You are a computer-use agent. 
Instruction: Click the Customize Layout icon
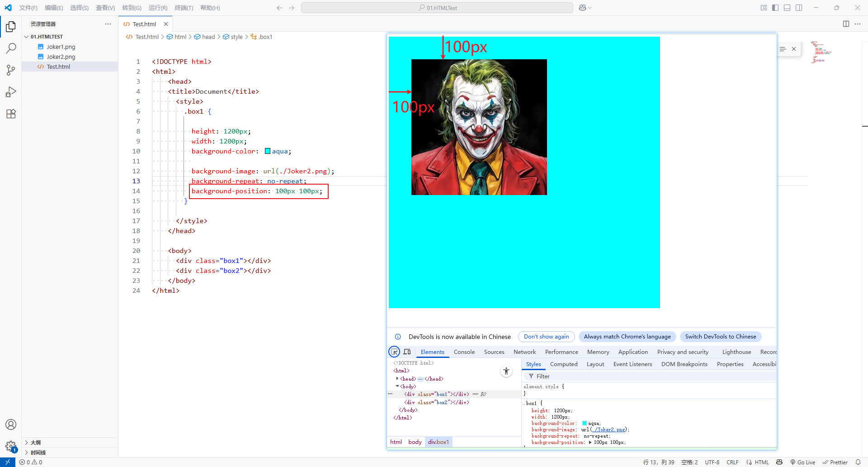764,8
